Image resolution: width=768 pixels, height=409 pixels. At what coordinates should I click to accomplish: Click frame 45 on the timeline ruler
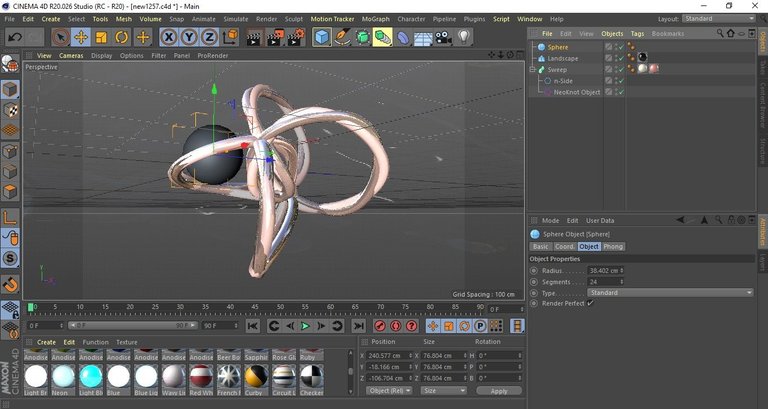tap(255, 308)
